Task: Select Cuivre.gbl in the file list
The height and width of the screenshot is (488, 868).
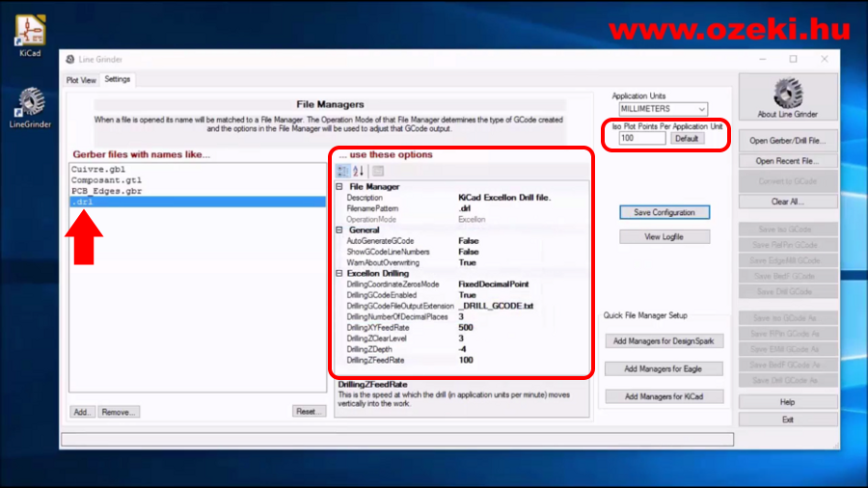Action: coord(94,169)
